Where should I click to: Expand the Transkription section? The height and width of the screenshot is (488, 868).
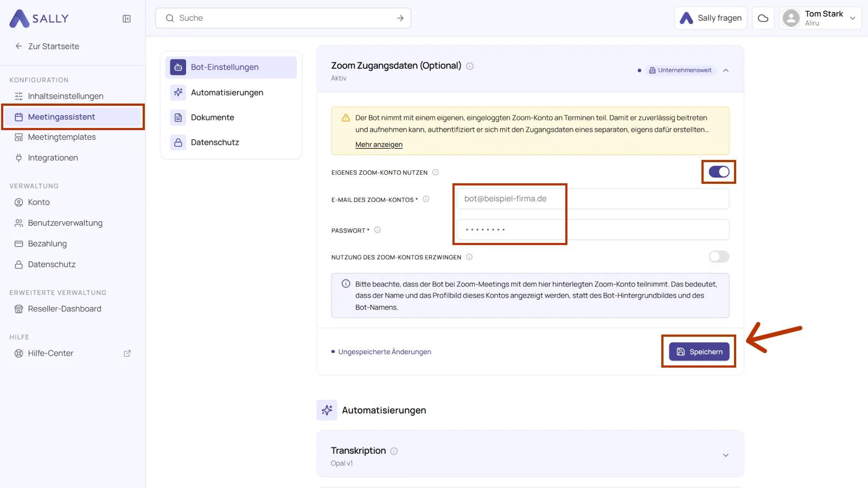(x=726, y=455)
